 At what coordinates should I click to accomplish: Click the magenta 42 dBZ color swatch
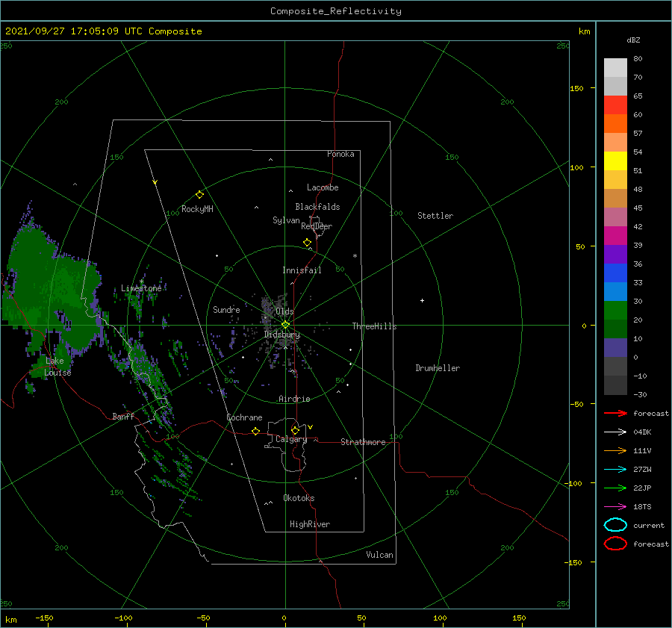615,235
